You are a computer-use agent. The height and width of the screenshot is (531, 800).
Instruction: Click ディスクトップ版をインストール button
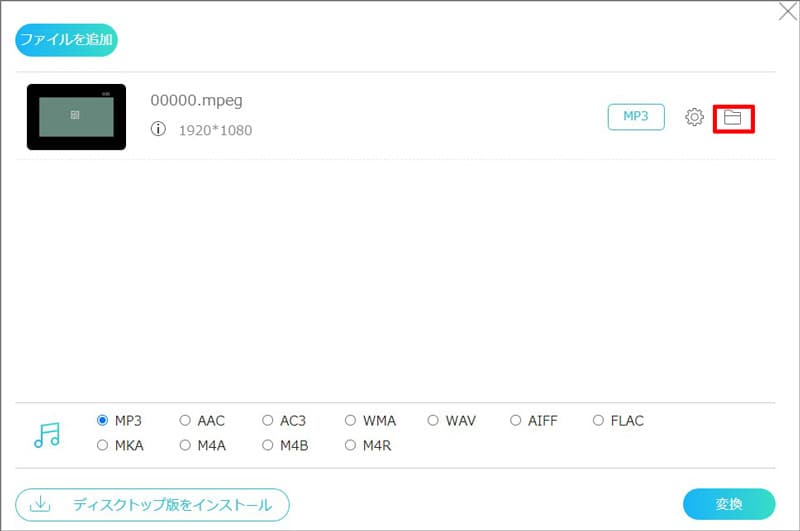tap(152, 505)
